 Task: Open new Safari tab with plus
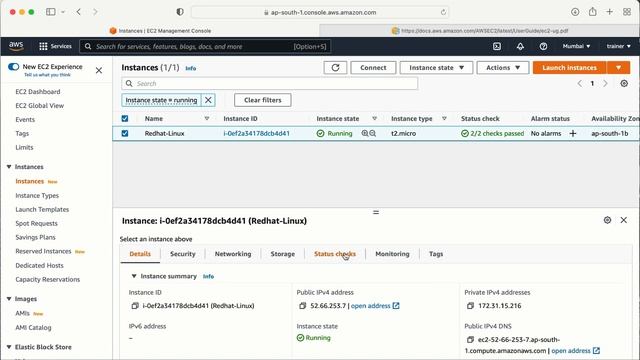(x=609, y=12)
